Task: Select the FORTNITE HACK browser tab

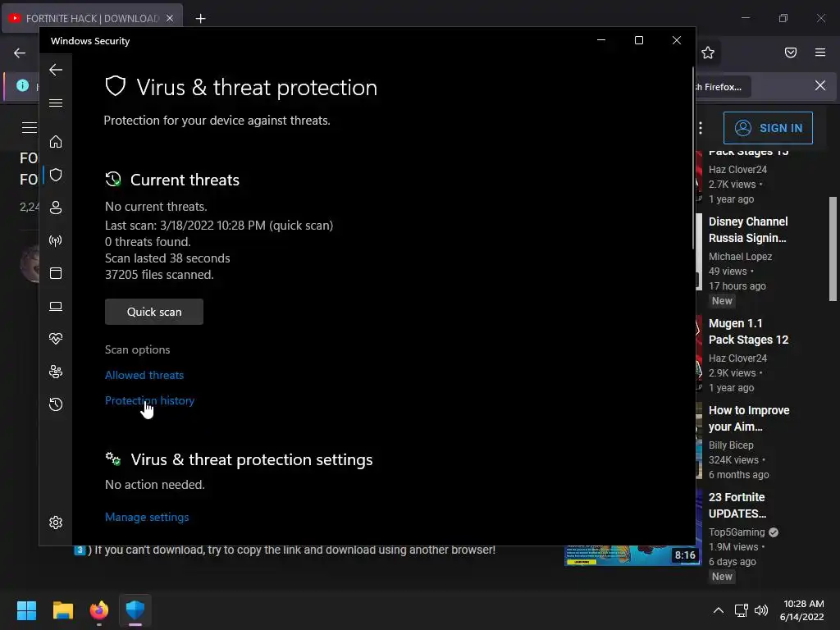Action: click(x=93, y=18)
